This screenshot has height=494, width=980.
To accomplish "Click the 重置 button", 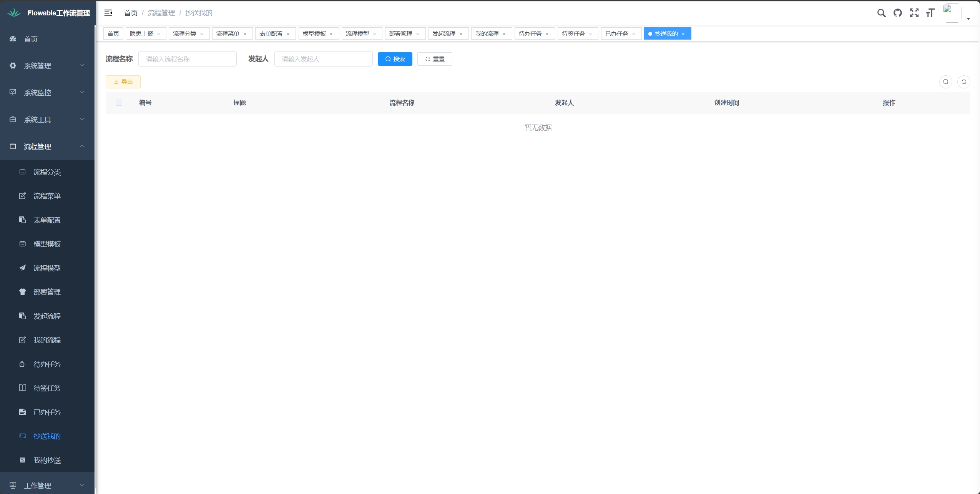I will point(435,59).
